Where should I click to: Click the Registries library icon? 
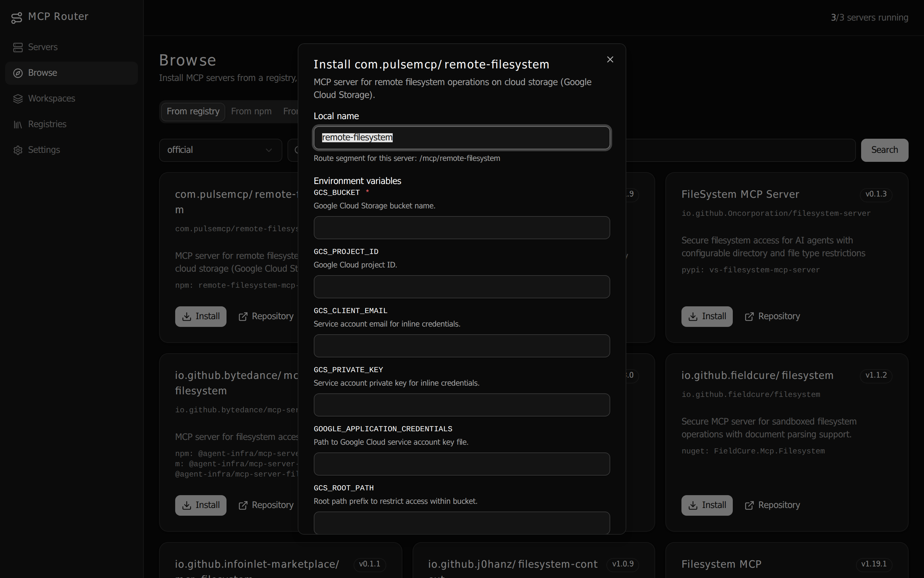[x=18, y=125]
